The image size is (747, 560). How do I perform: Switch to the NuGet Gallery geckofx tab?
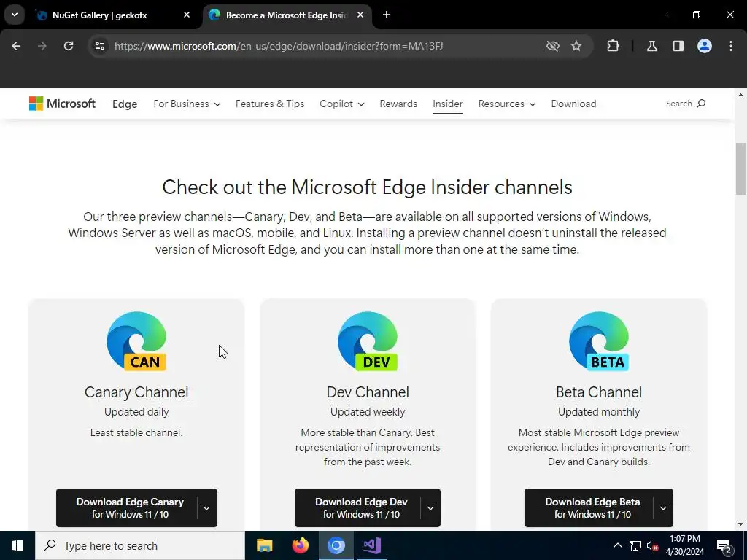coord(113,15)
